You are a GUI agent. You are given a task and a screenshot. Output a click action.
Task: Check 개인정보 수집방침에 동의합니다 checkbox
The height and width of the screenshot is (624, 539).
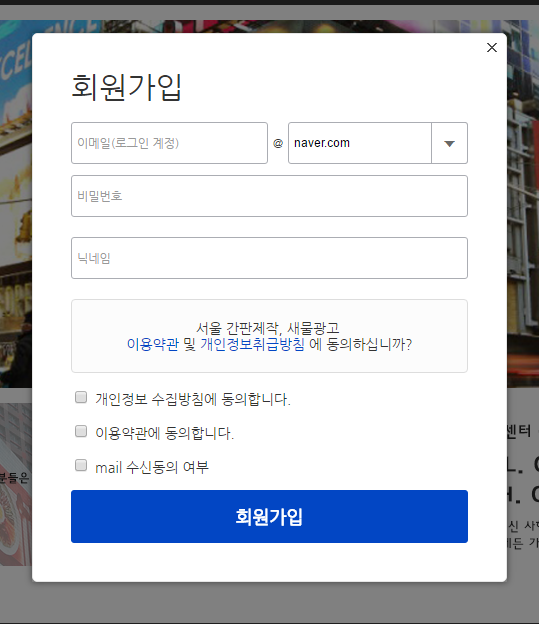coord(81,397)
